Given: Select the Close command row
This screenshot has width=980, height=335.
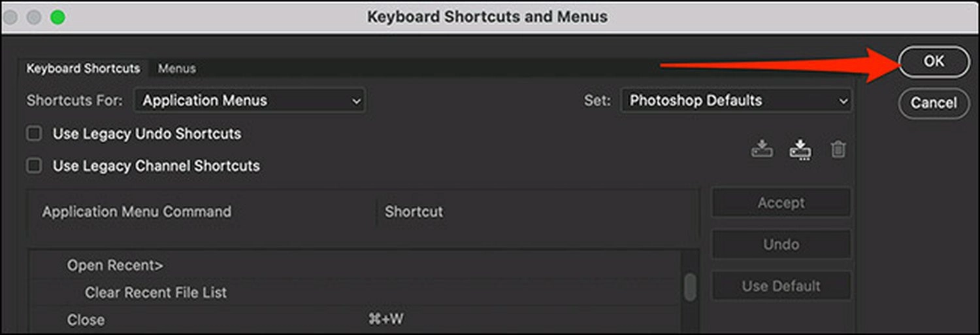Looking at the screenshot, I should coord(355,320).
